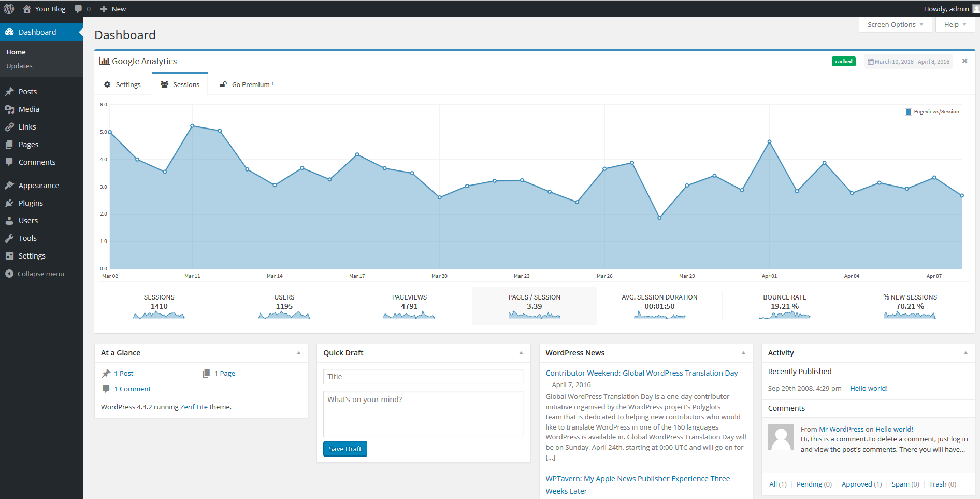Collapse the Activity widget
Viewport: 980px width, 499px height.
[965, 353]
